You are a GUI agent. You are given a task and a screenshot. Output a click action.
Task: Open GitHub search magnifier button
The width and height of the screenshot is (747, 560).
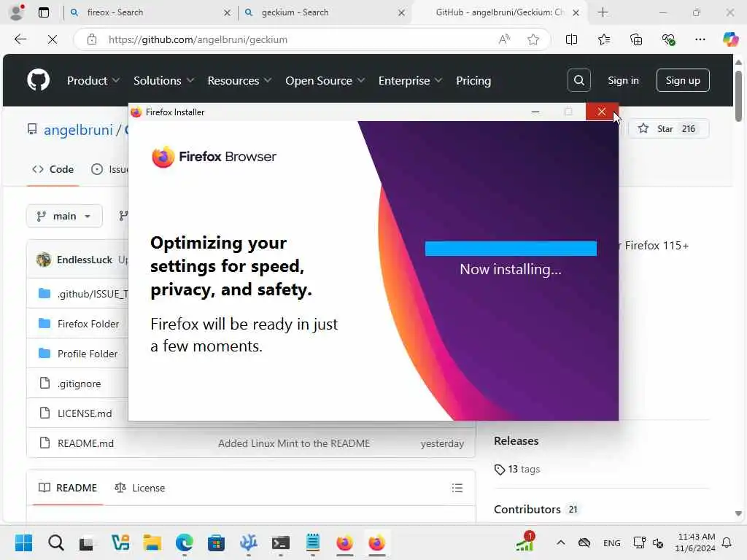point(578,80)
